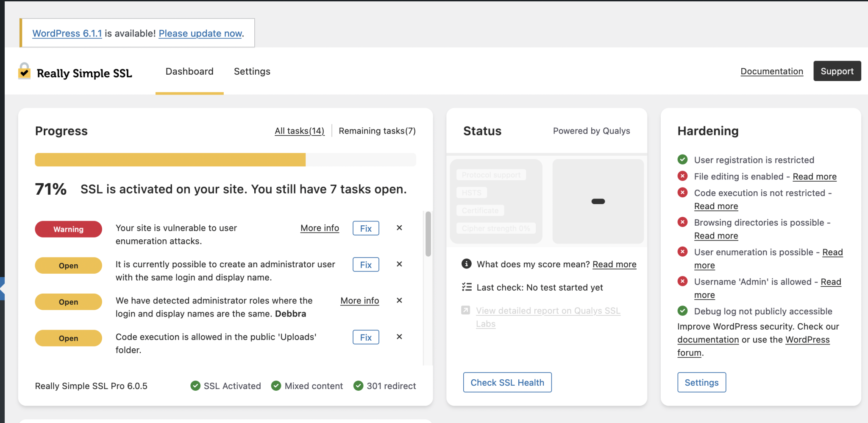Click the info icon beside score question

coord(466,264)
